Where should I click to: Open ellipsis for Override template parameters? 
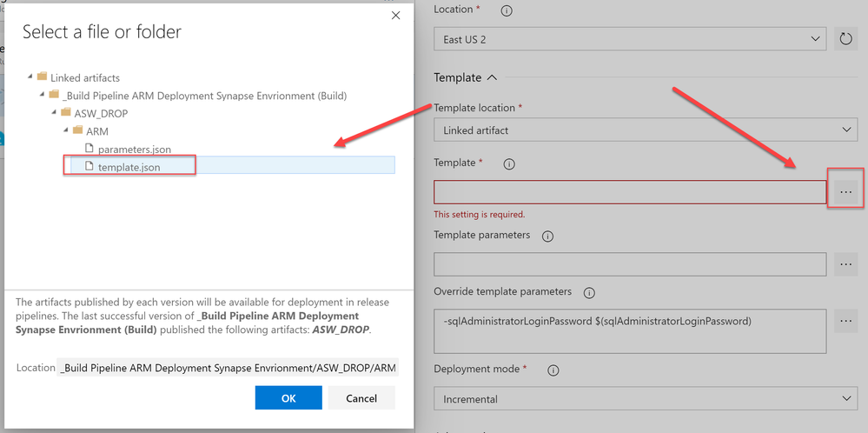click(x=845, y=322)
